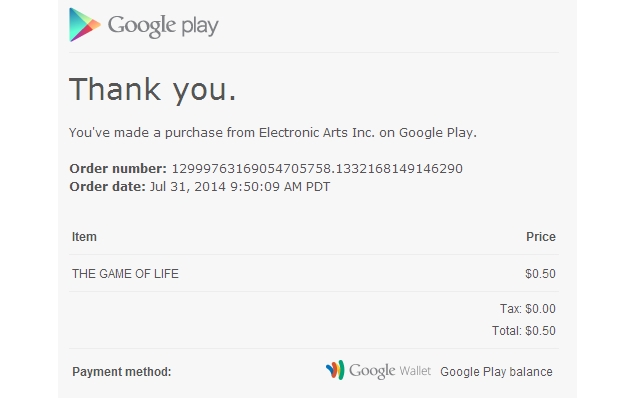Click the word play in header logo
This screenshot has height=398, width=635.
(200, 27)
